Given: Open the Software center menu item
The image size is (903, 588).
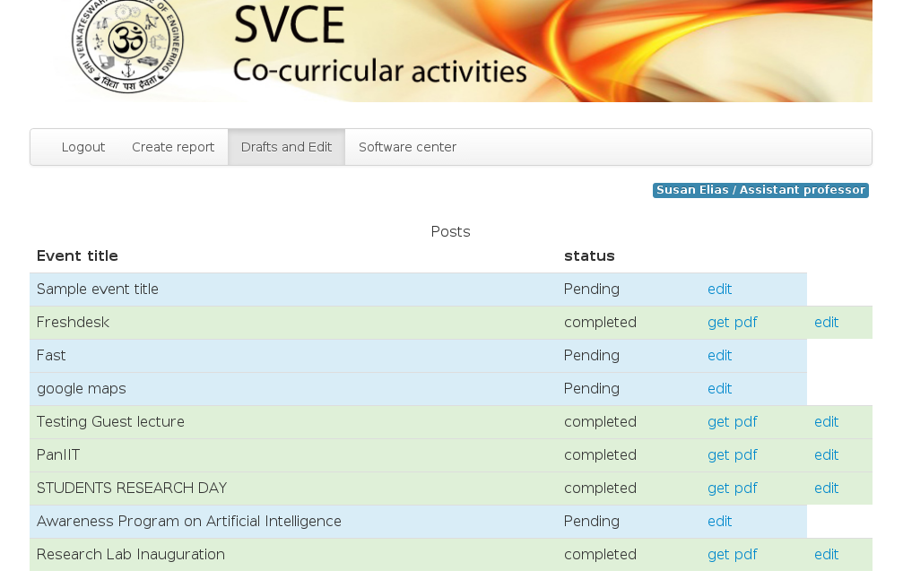Looking at the screenshot, I should pos(407,147).
